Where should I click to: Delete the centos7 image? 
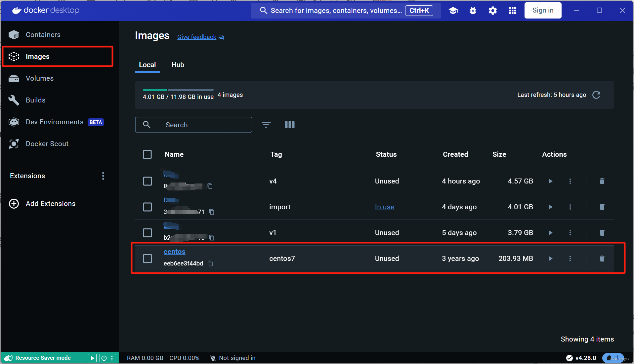click(602, 259)
